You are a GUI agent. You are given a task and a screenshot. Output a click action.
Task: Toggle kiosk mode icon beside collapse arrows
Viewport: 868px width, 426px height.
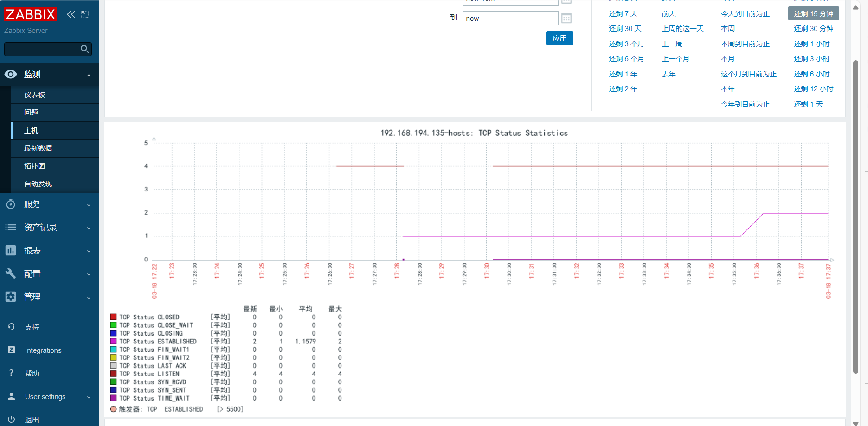[x=85, y=14]
